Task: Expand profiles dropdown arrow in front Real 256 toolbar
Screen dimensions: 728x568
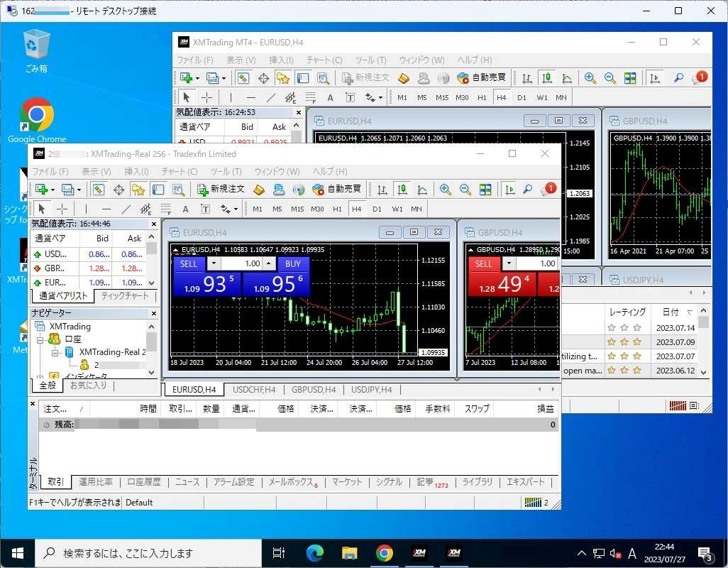Action: (x=79, y=190)
